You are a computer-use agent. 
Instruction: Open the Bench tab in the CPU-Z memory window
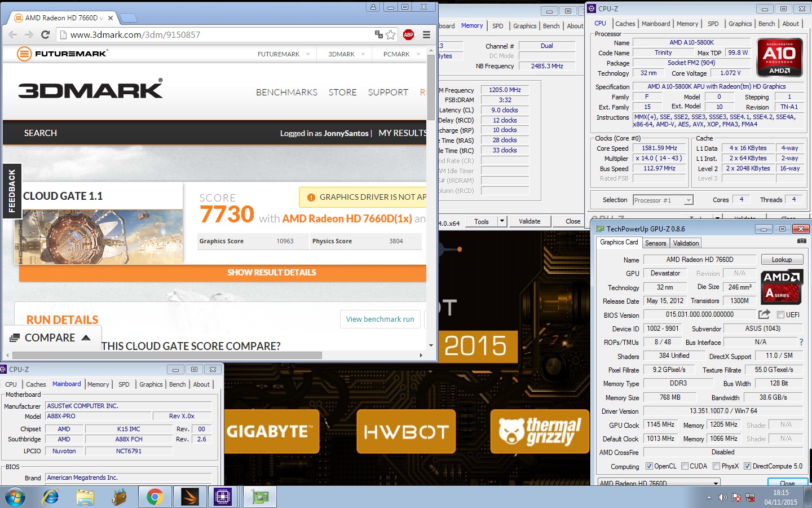pyautogui.click(x=551, y=26)
